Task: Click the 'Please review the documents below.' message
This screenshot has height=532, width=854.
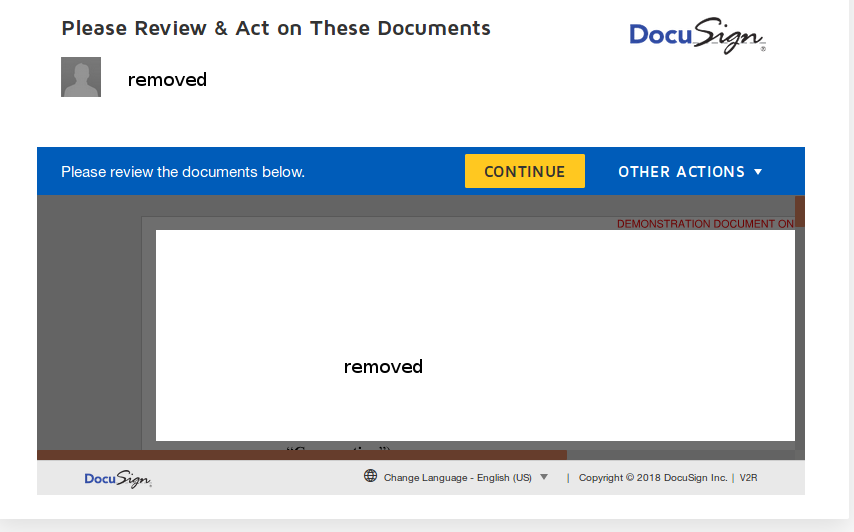Action: pos(183,172)
